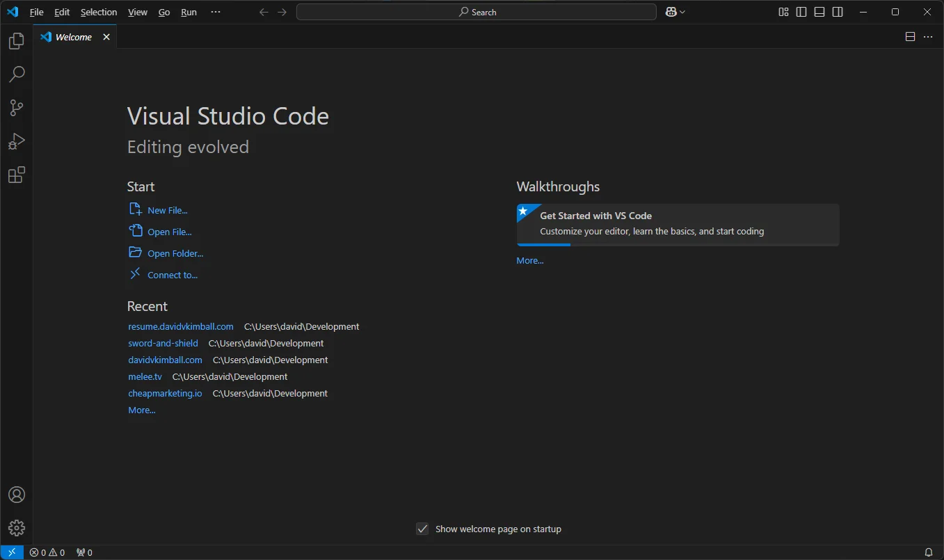Toggle the primary sidebar layout icon
The height and width of the screenshot is (560, 944).
(801, 11)
